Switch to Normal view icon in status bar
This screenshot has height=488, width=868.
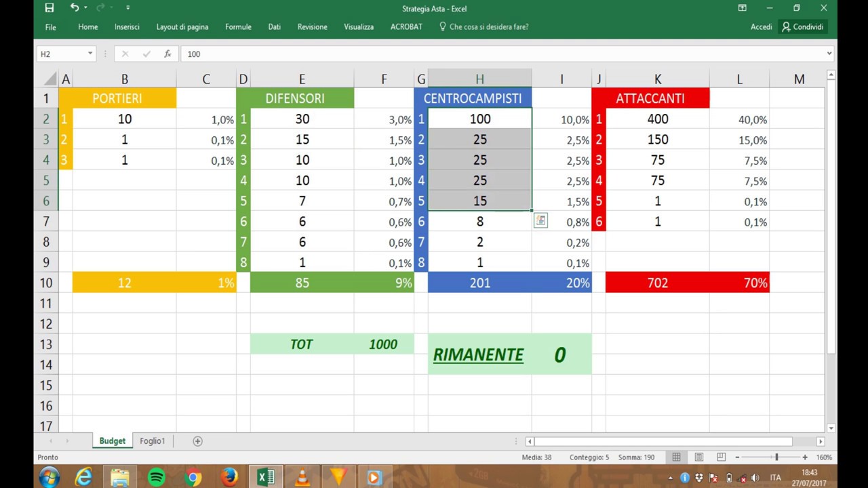pos(676,457)
